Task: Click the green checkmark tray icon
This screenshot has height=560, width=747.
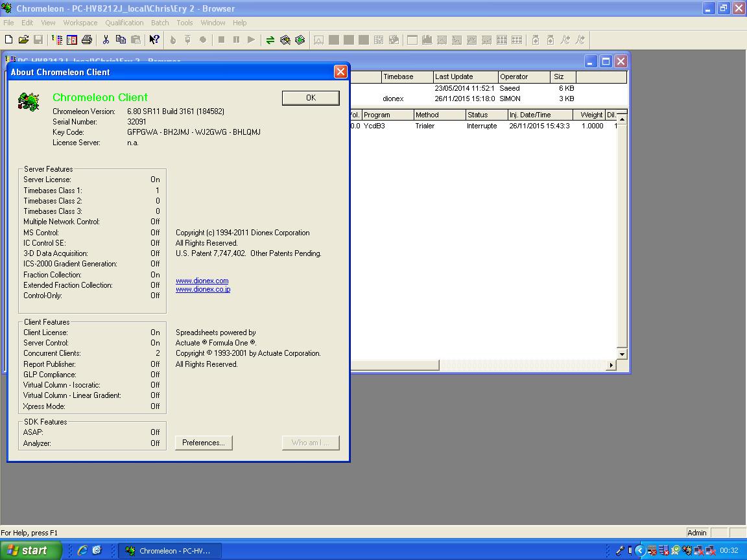Action: pos(676,551)
